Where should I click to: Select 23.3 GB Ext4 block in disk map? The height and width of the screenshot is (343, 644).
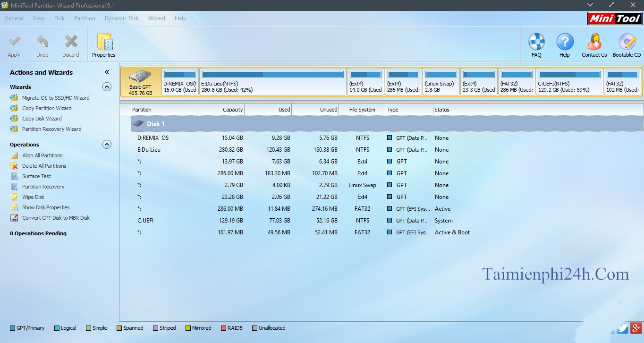point(479,82)
